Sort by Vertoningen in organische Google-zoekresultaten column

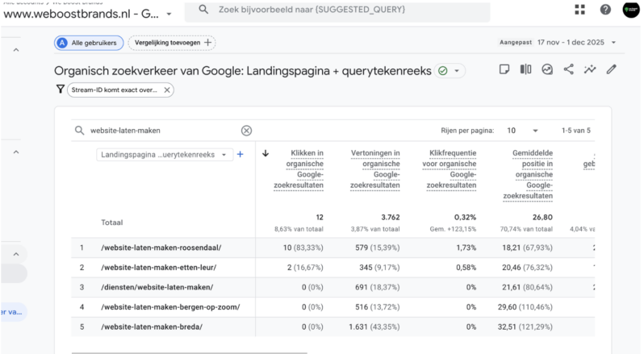[375, 169]
